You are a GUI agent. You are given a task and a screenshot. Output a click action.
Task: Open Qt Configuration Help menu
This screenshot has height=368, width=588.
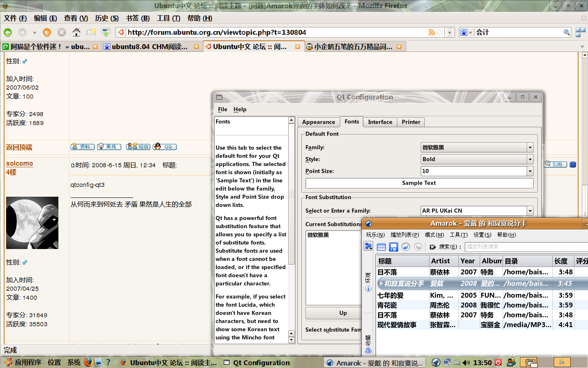click(240, 109)
